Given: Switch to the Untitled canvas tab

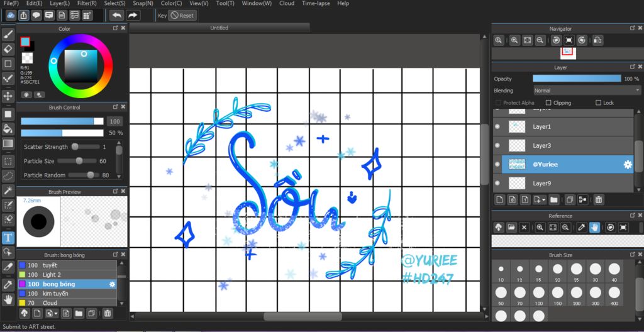Looking at the screenshot, I should point(219,28).
